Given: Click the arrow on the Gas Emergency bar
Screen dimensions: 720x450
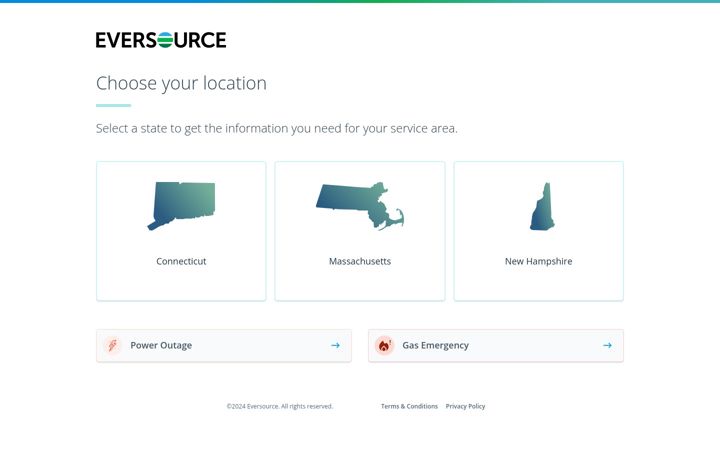Looking at the screenshot, I should (x=608, y=345).
